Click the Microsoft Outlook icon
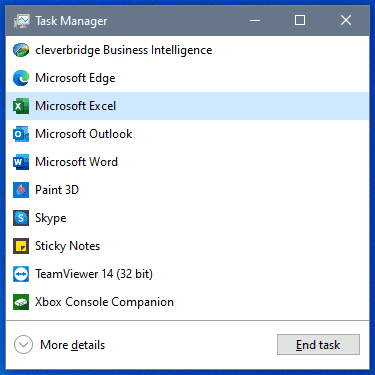 (x=21, y=134)
